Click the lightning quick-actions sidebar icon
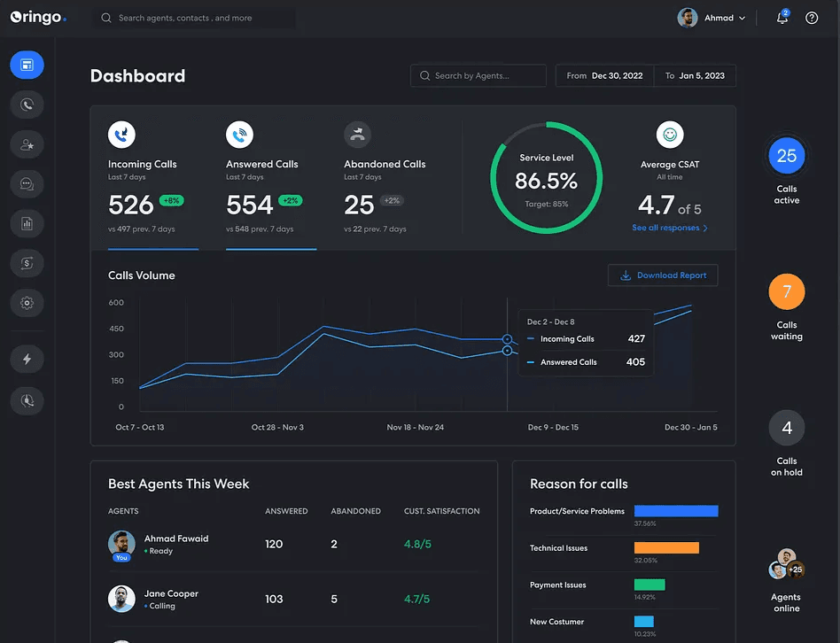The width and height of the screenshot is (840, 643). coord(27,359)
